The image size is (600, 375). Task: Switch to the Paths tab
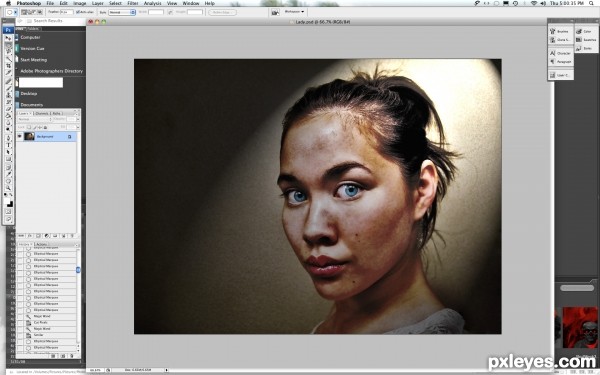(57, 113)
